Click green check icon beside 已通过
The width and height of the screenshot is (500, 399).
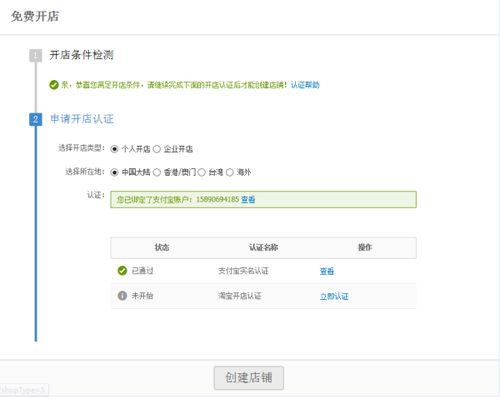pos(122,270)
